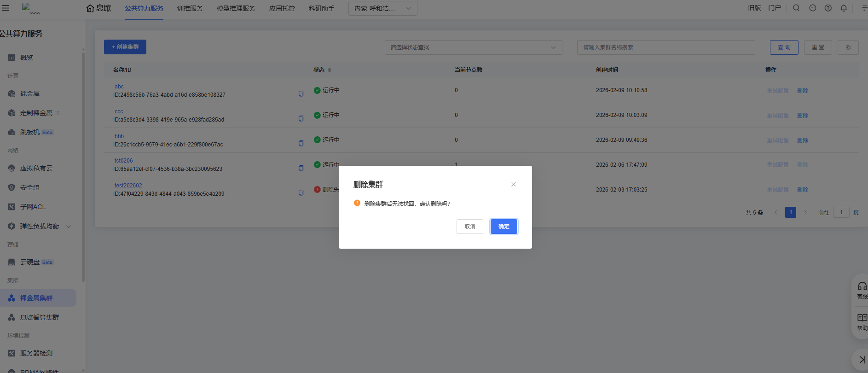The width and height of the screenshot is (868, 373).
Task: Switch to the 训推服务 tab
Action: click(190, 8)
